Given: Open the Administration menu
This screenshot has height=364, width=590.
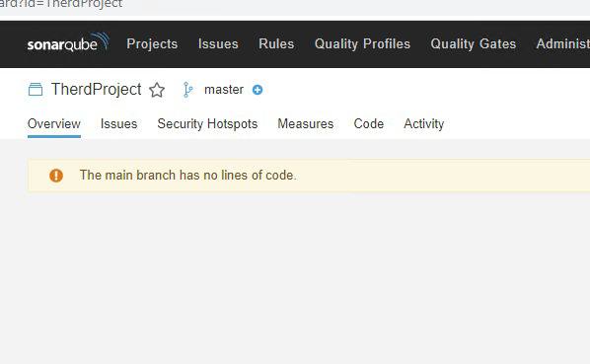Looking at the screenshot, I should (563, 44).
